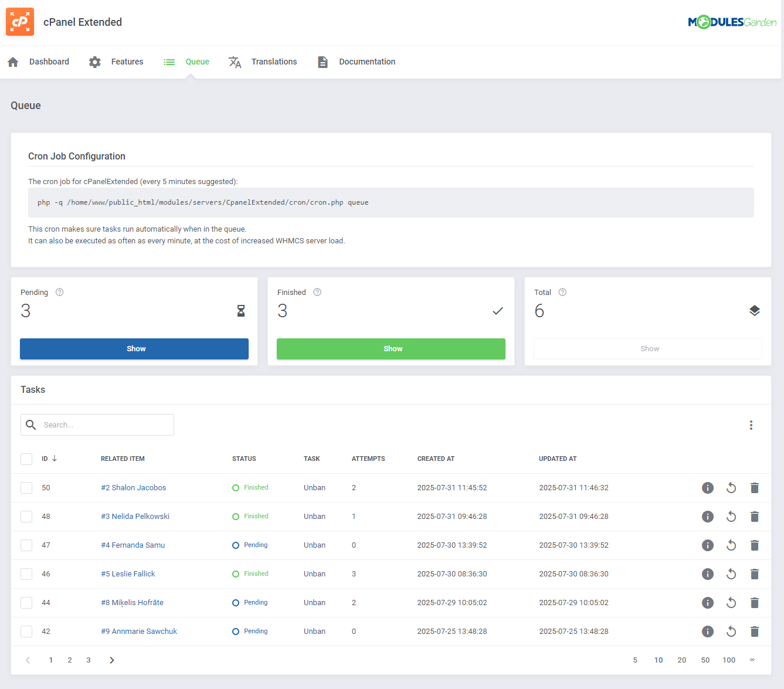Click the cPanel Extended logo icon
784x689 pixels.
pos(19,22)
